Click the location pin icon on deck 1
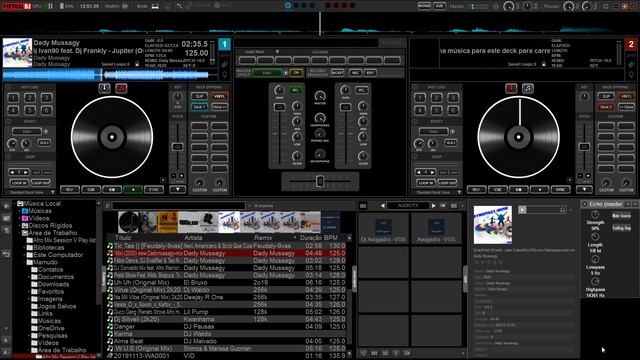This screenshot has height=360, width=640. point(224,75)
